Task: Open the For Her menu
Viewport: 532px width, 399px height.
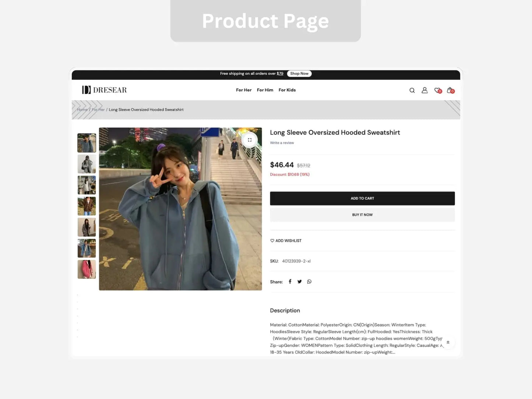Action: click(x=244, y=90)
